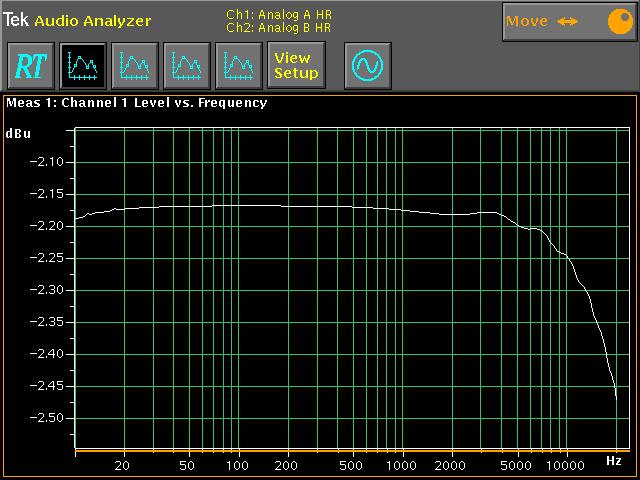The image size is (640, 480).
Task: Click the -2.50 level axis label
Action: (46, 418)
